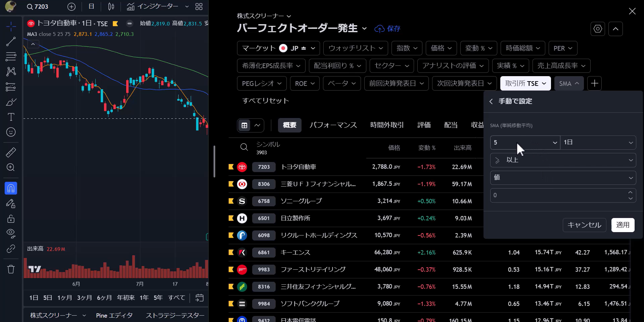Select the trend line drawing tool
Image resolution: width=644 pixels, height=322 pixels.
pos(11,42)
